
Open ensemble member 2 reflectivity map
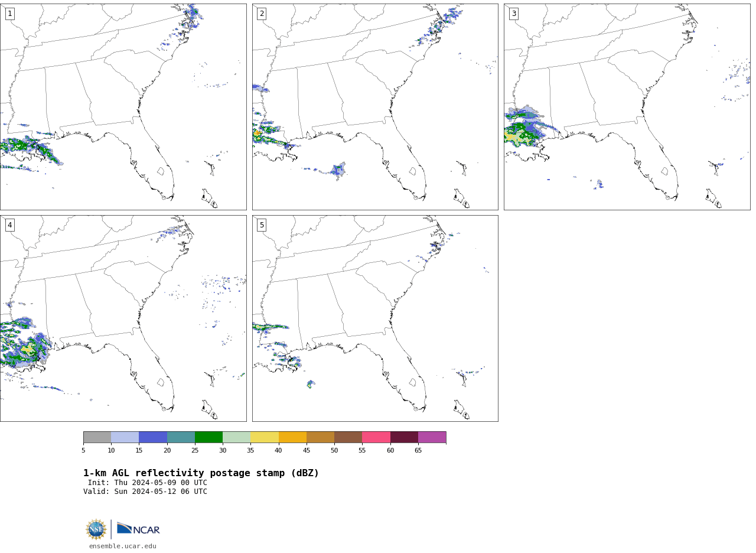pos(375,107)
